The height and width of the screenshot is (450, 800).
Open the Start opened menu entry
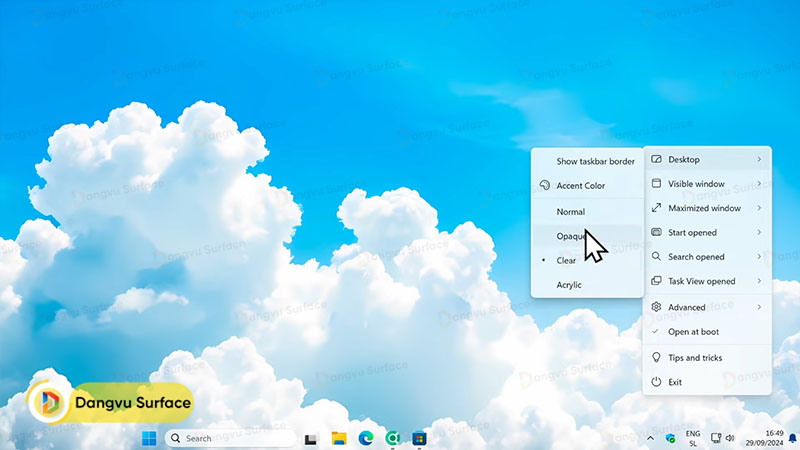[x=707, y=232]
